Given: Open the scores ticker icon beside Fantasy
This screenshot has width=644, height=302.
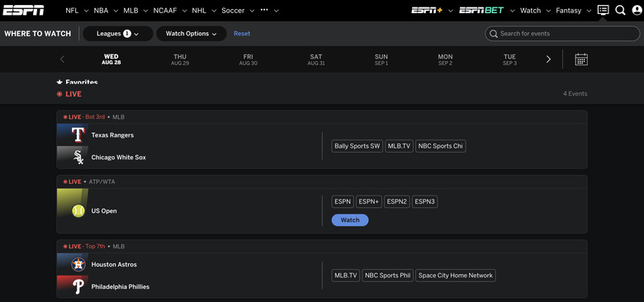Looking at the screenshot, I should click(x=603, y=10).
